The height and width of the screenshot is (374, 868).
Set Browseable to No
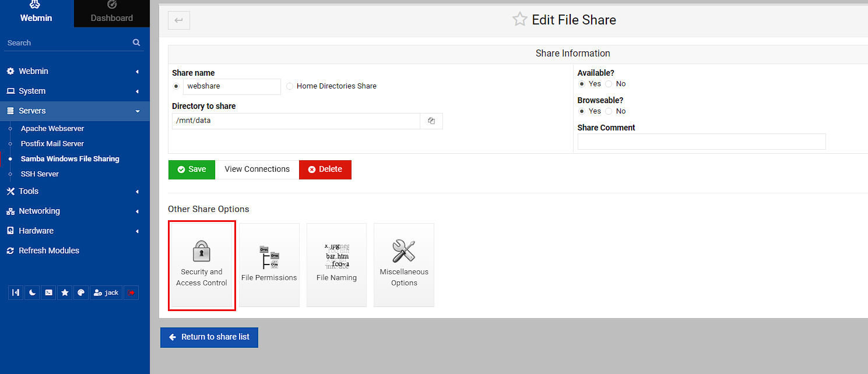(609, 111)
